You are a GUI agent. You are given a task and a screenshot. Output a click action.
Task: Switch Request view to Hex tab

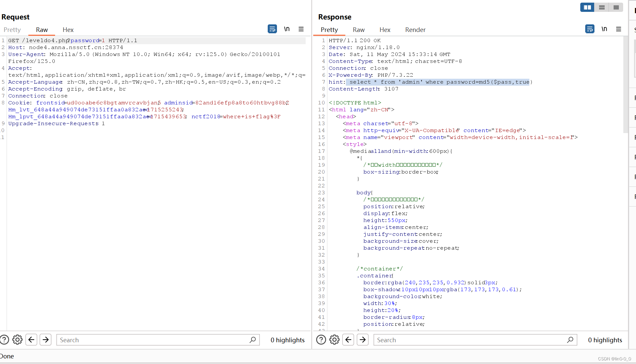68,30
